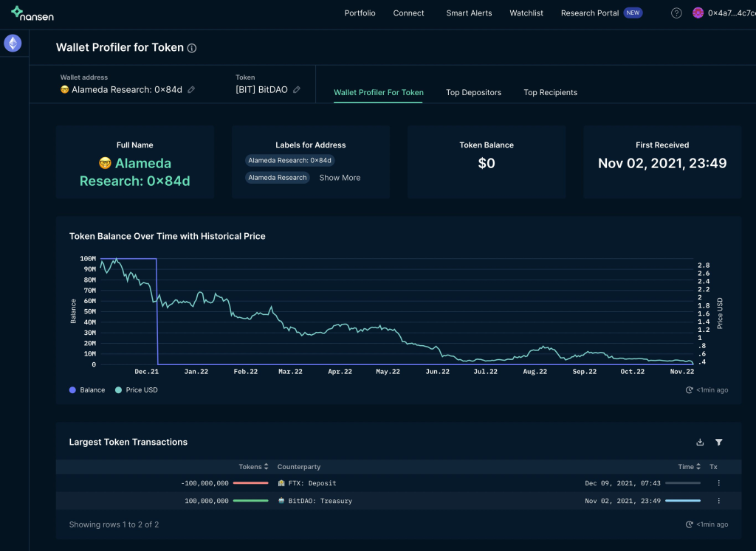The image size is (756, 551).
Task: Select Wallet Profiler For Token tab
Action: [x=379, y=92]
